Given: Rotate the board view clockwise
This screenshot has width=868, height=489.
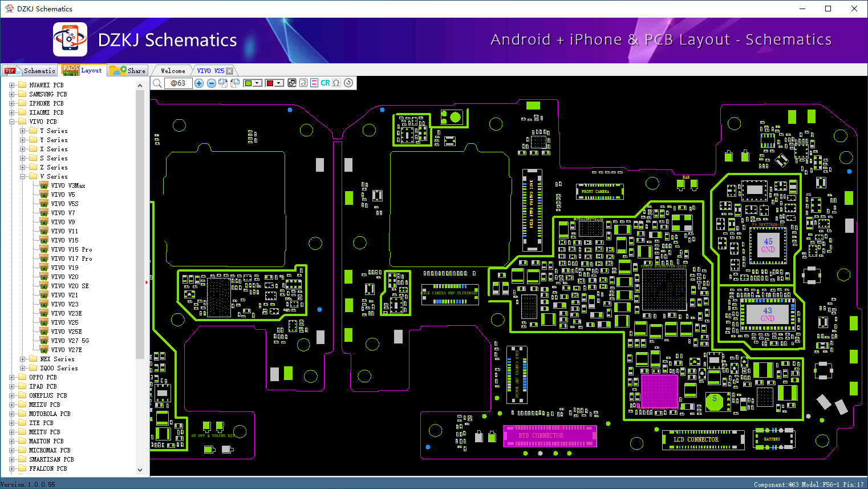Looking at the screenshot, I should 223,83.
